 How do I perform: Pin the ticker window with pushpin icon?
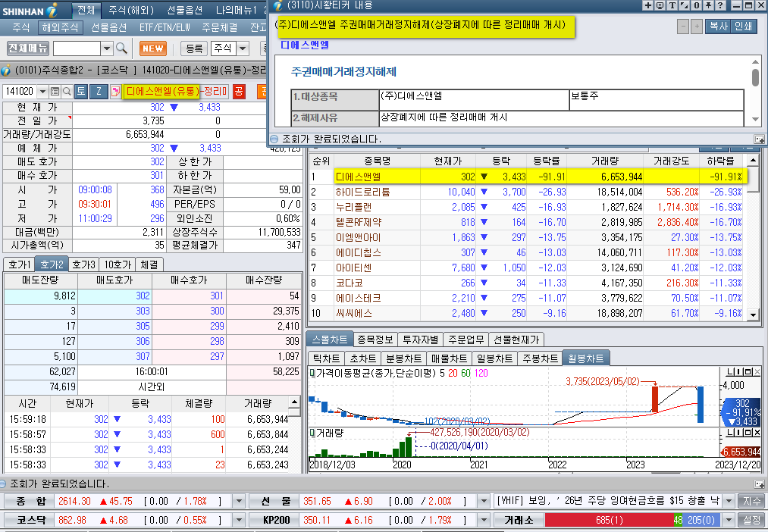(708, 6)
